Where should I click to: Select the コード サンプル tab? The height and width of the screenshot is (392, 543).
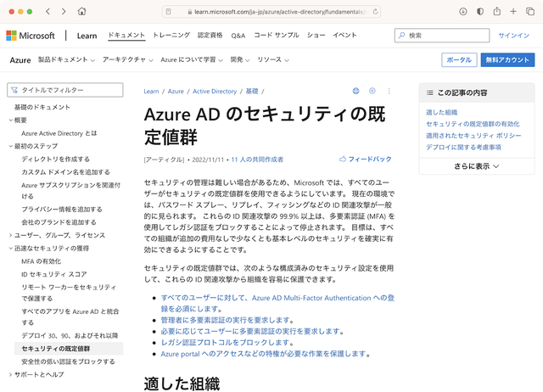coord(277,36)
